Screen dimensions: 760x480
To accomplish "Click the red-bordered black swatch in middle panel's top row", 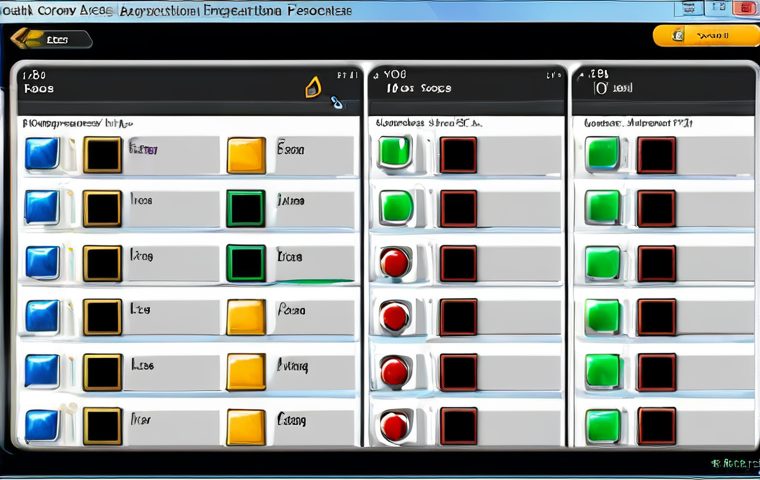I will click(x=458, y=155).
